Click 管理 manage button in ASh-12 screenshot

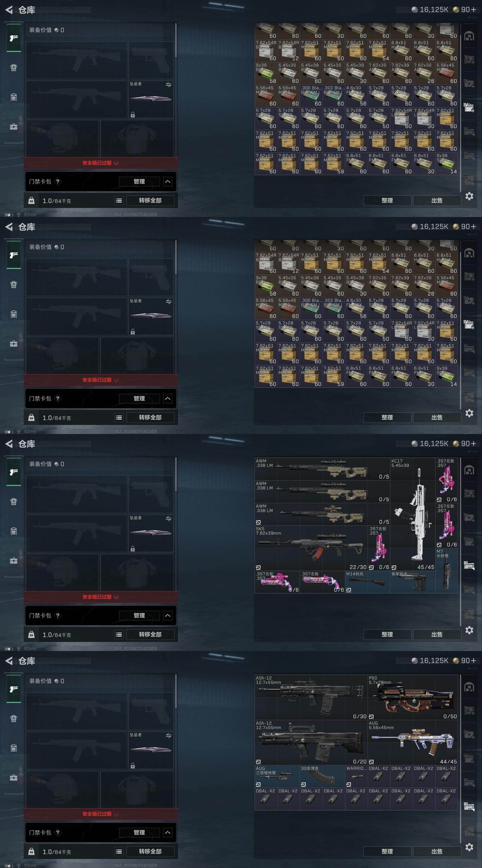click(139, 832)
